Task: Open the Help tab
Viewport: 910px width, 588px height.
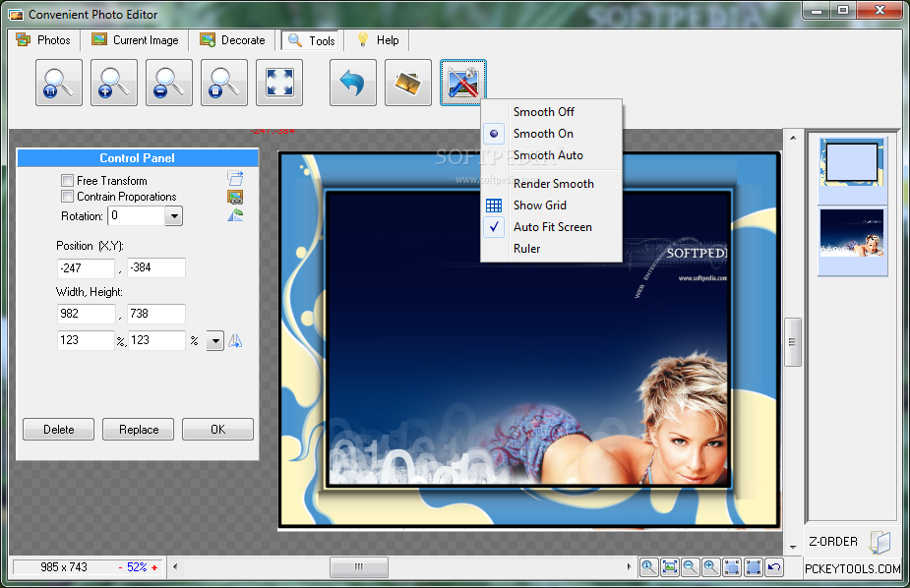Action: (x=379, y=40)
